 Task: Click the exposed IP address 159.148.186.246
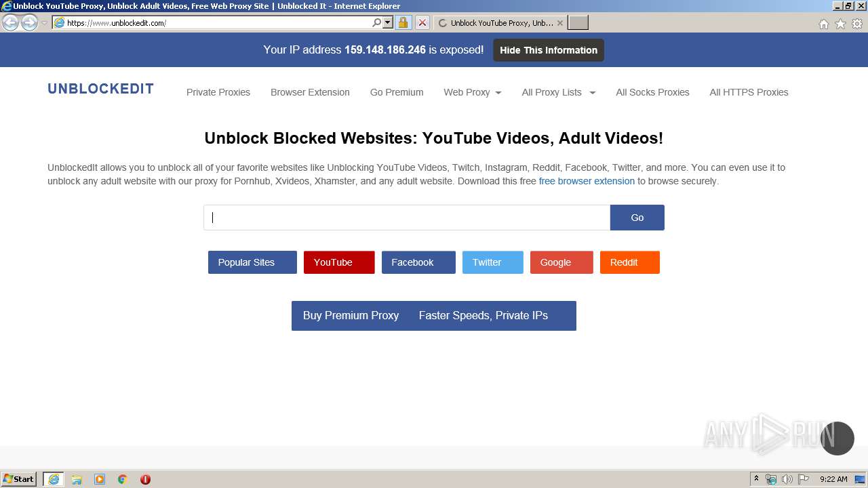pyautogui.click(x=385, y=50)
